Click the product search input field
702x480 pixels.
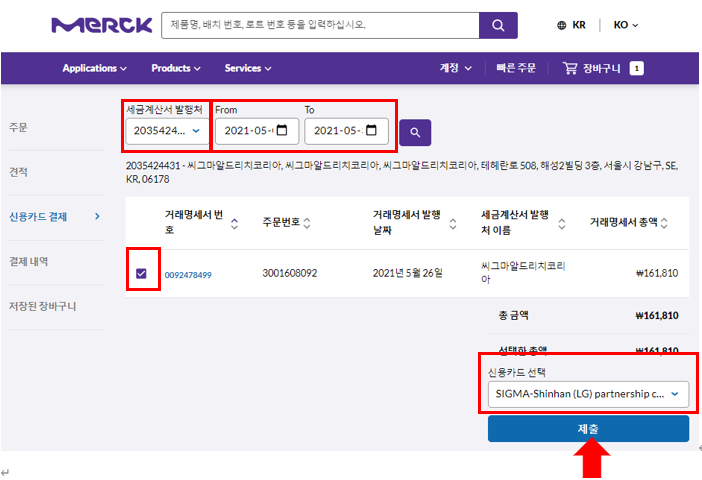[x=320, y=25]
